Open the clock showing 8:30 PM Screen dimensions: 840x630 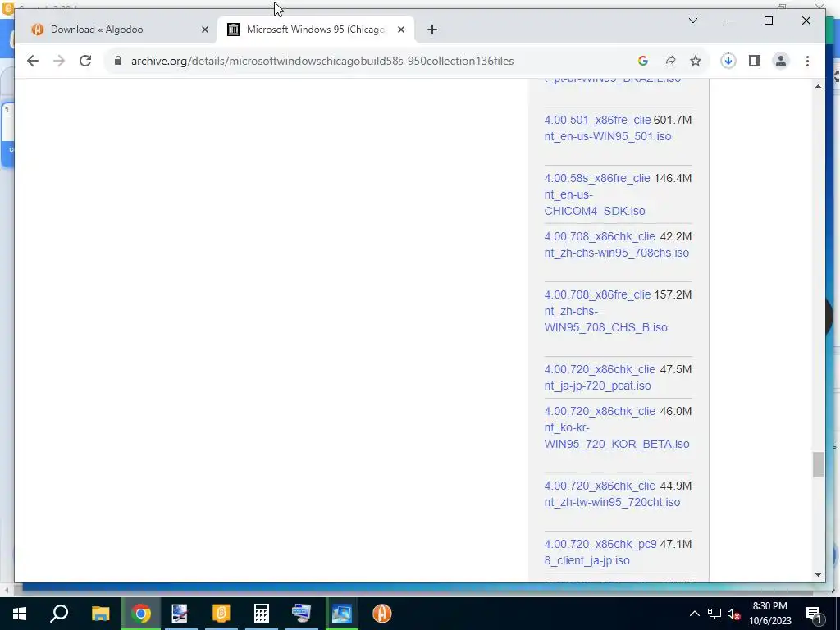(x=769, y=614)
